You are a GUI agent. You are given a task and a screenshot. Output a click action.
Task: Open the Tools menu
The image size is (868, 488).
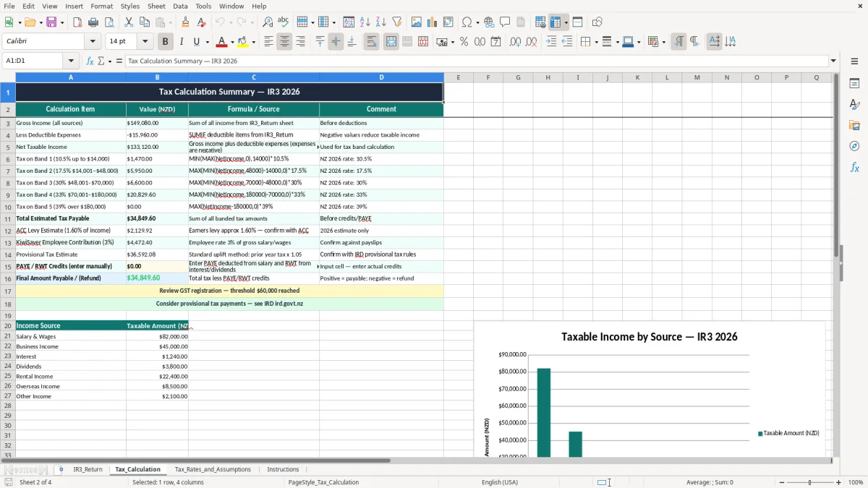pos(203,6)
